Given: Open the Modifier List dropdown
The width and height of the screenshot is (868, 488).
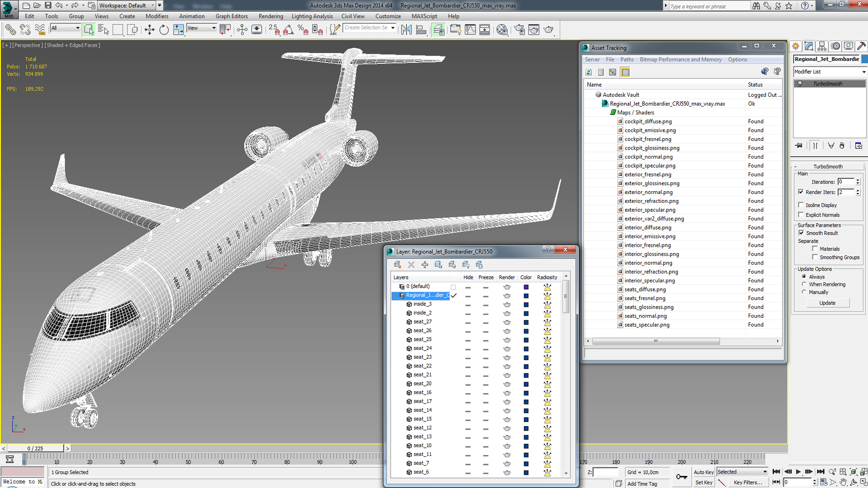Looking at the screenshot, I should (830, 72).
